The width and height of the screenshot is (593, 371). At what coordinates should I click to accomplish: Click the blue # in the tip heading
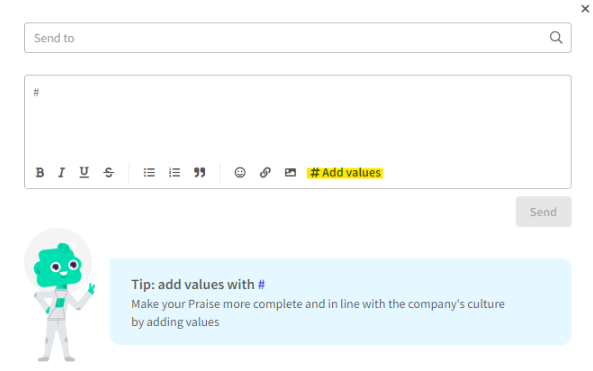coord(261,284)
